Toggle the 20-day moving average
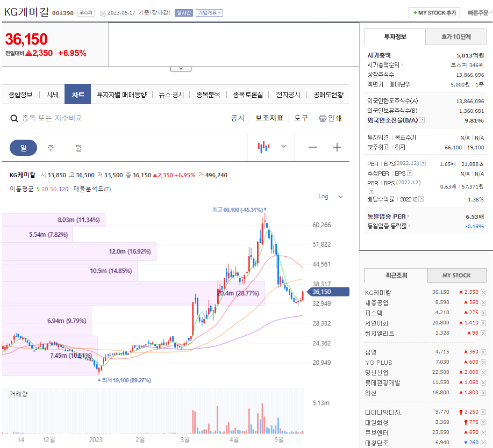493x448 pixels. (x=45, y=189)
